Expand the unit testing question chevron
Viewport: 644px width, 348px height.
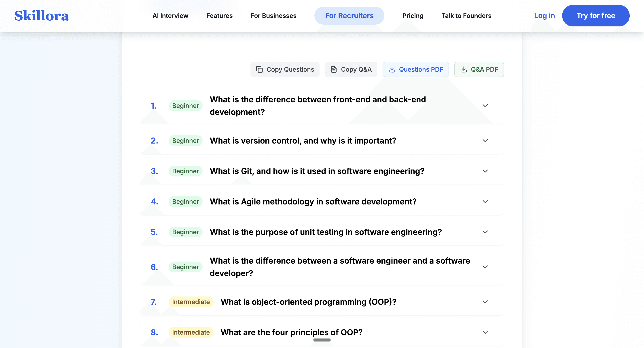(x=485, y=232)
